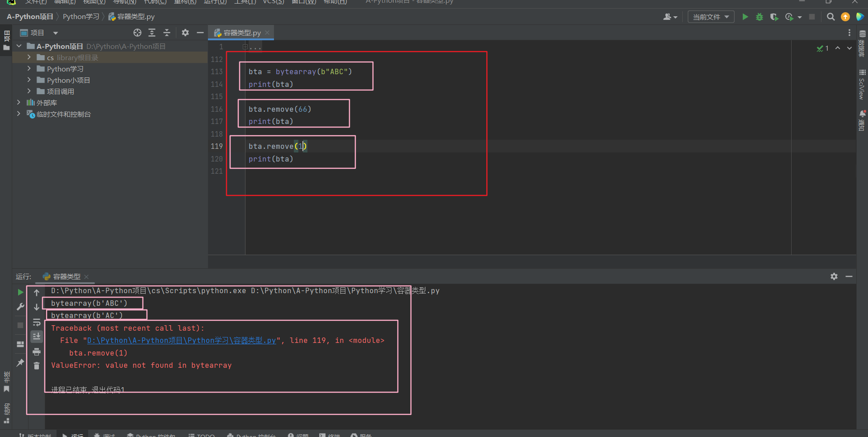Start debugging with the green bug icon
The image size is (868, 437).
[759, 17]
